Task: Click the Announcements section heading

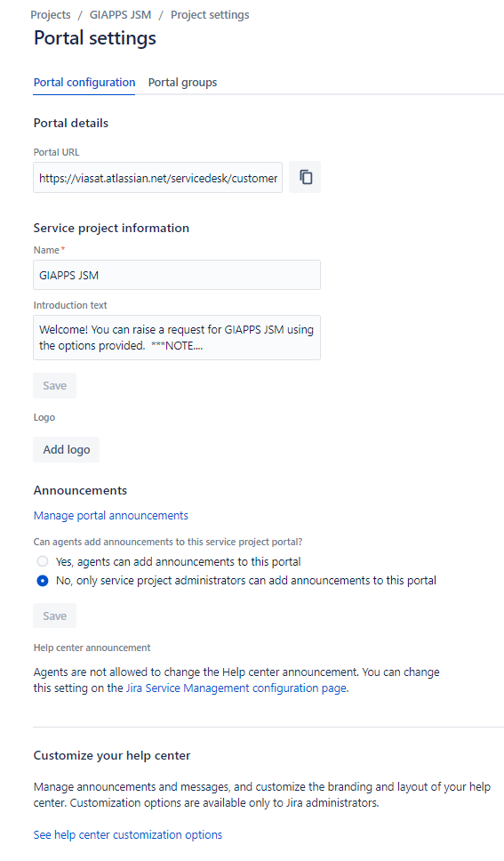Action: coord(80,490)
